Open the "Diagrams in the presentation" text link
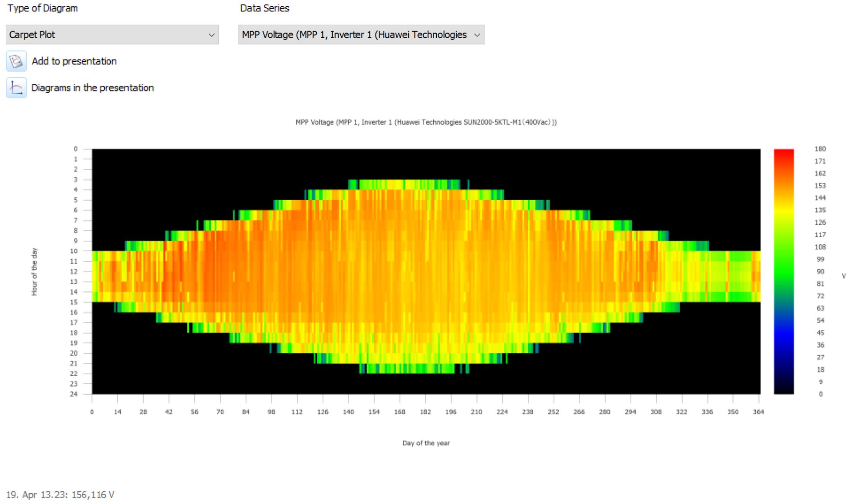The width and height of the screenshot is (853, 504). [x=92, y=88]
